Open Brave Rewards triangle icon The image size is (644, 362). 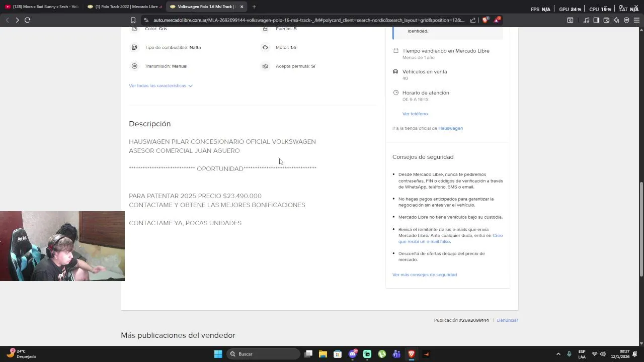pos(497,20)
